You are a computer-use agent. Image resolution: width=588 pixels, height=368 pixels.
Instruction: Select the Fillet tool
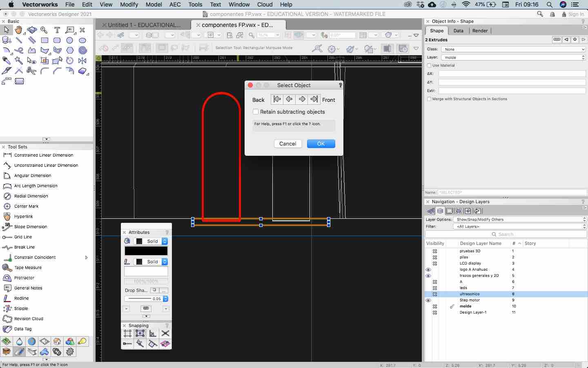(45, 71)
